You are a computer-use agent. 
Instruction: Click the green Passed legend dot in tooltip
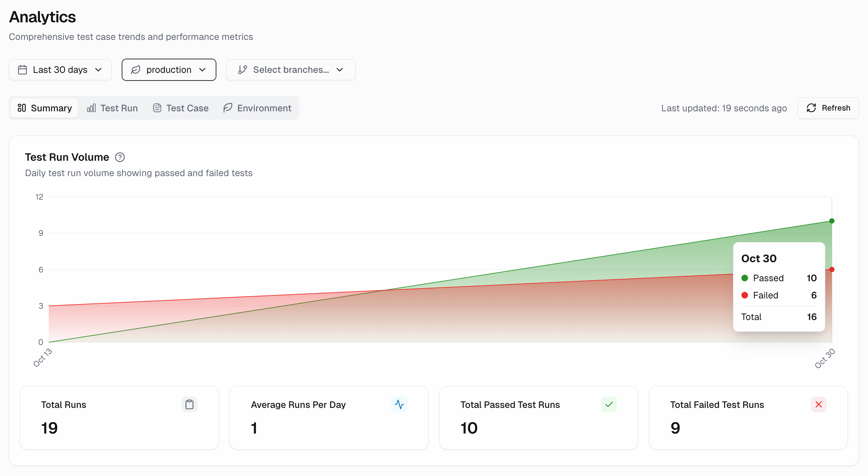pos(745,278)
